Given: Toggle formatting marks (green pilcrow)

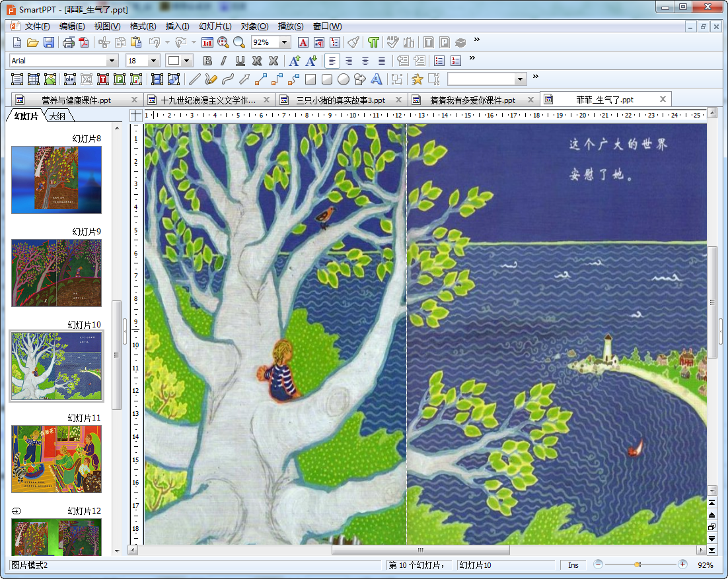Looking at the screenshot, I should tap(373, 43).
